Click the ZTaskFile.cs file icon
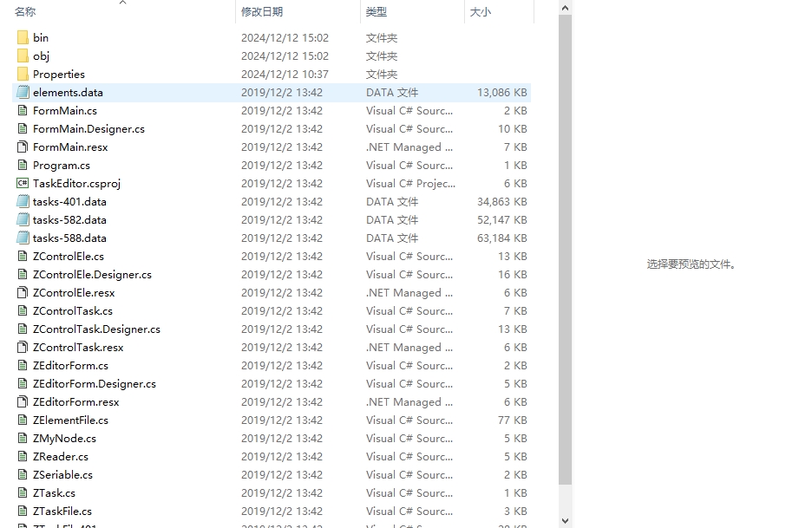The width and height of the screenshot is (812, 528). (x=23, y=511)
